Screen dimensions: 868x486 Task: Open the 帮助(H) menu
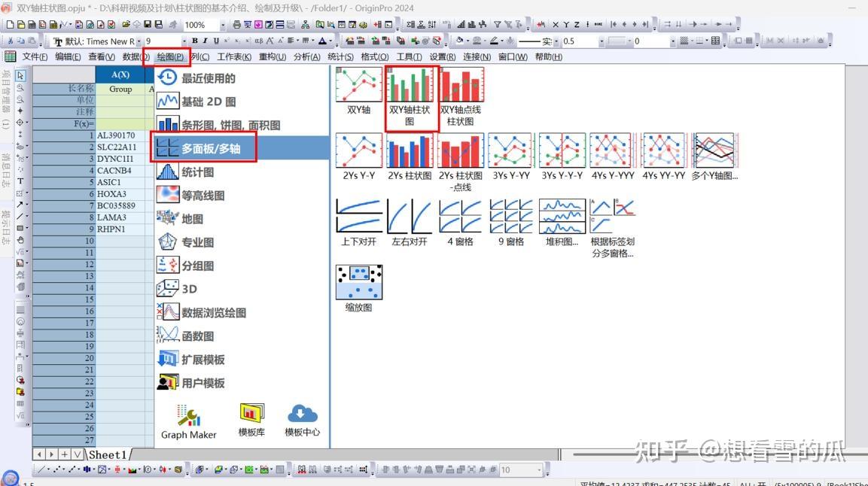(549, 57)
